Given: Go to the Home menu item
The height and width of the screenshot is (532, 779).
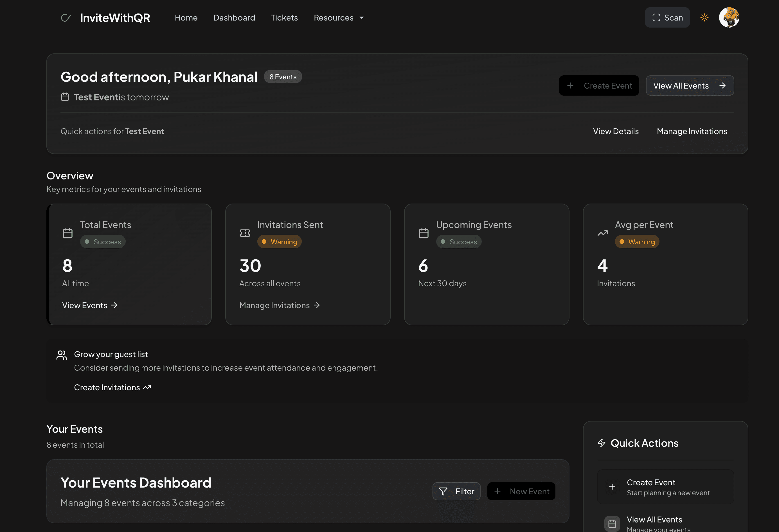Looking at the screenshot, I should (x=186, y=18).
